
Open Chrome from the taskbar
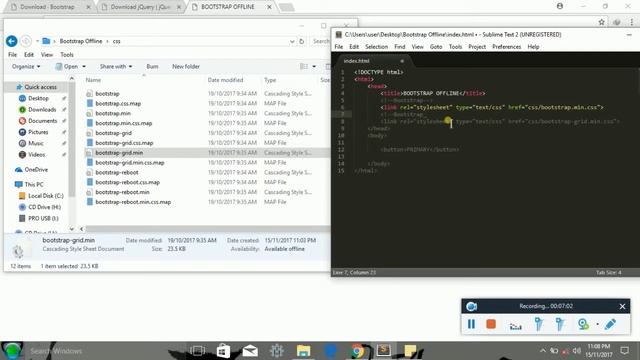tap(358, 351)
